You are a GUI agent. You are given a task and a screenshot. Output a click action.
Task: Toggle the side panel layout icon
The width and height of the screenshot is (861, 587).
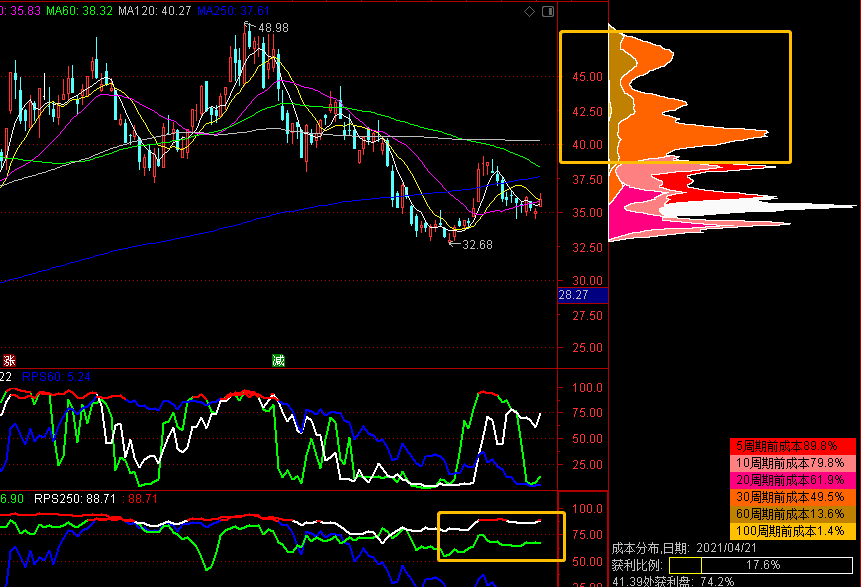click(x=548, y=12)
